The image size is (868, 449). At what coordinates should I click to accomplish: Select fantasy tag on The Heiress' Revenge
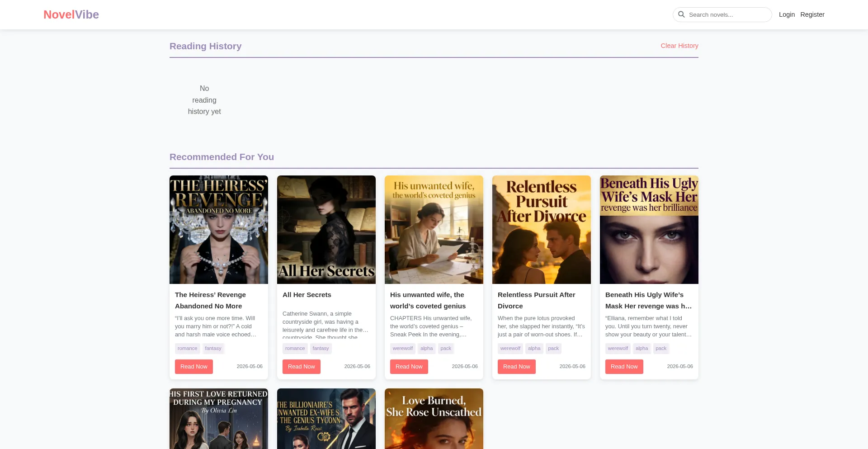(213, 349)
